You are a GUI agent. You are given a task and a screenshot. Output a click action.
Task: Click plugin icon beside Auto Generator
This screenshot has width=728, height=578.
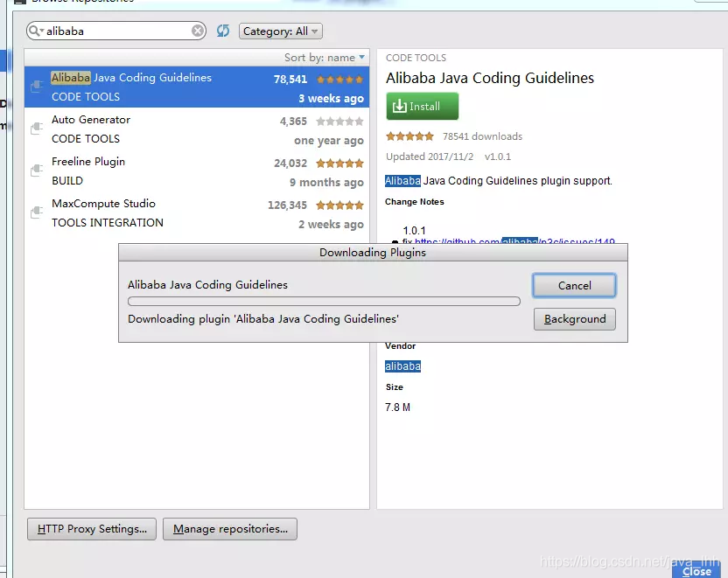tap(37, 128)
